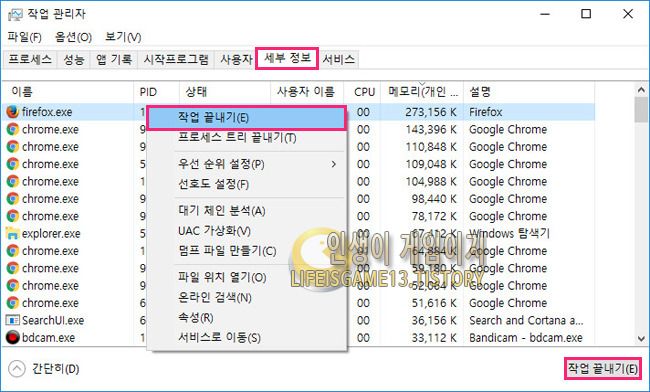650x392 pixels.
Task: Choose 서비스로 이동(S) menu entry
Action: [x=247, y=338]
